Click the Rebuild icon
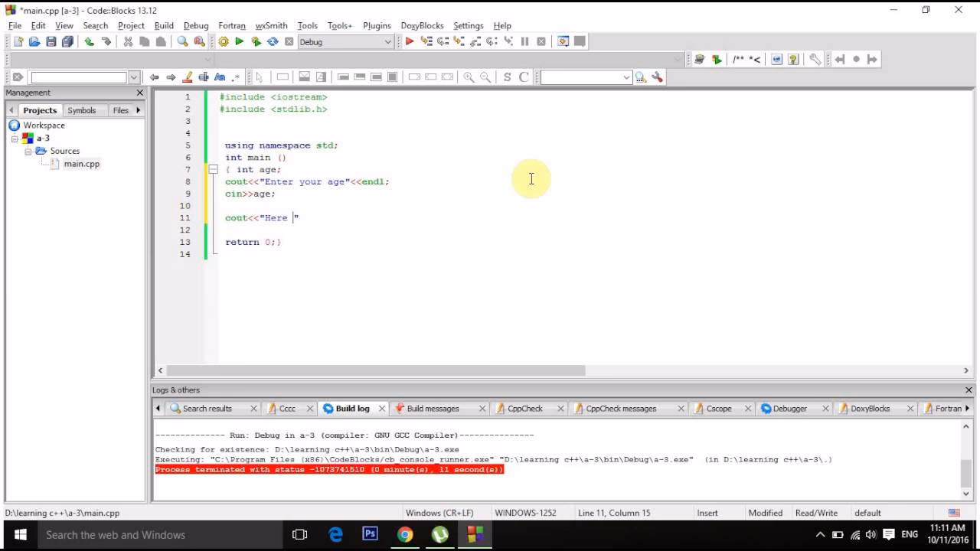This screenshot has width=980, height=551. pyautogui.click(x=273, y=42)
